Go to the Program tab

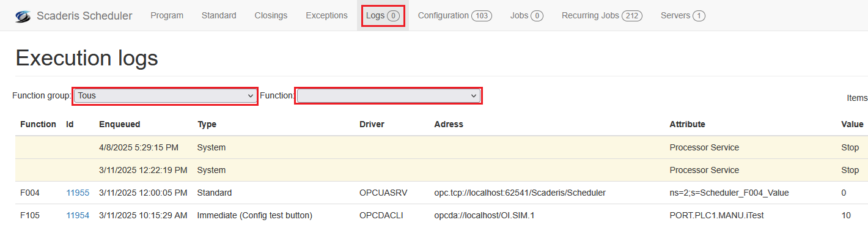pyautogui.click(x=167, y=15)
